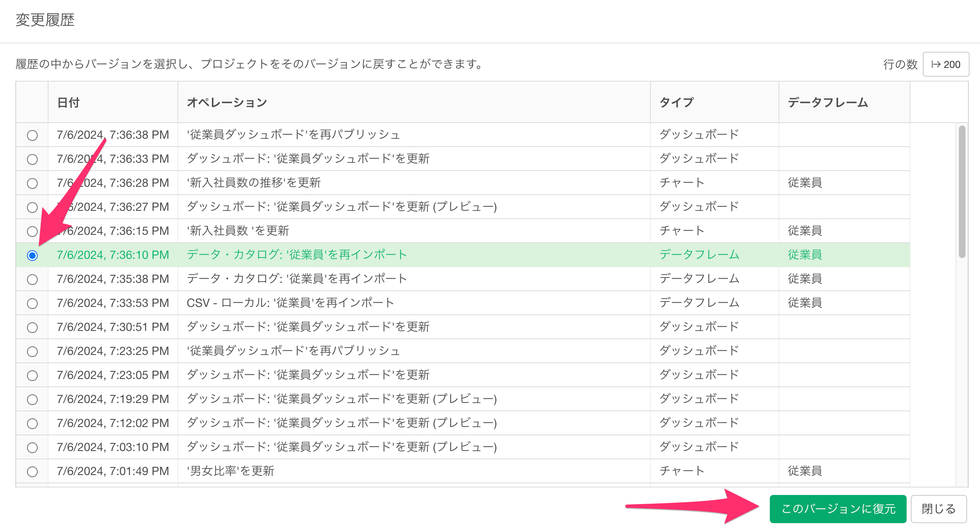Click the '日付' column header
The width and height of the screenshot is (980, 531).
click(68, 102)
